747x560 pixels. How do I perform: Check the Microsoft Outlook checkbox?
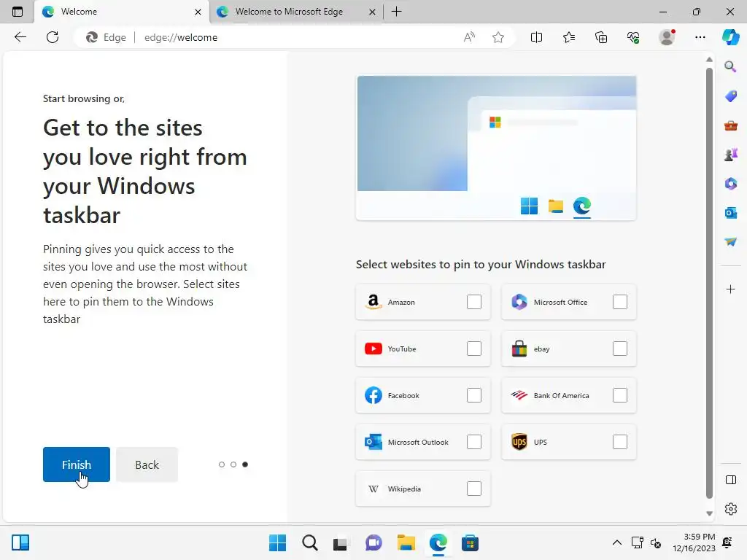474,442
